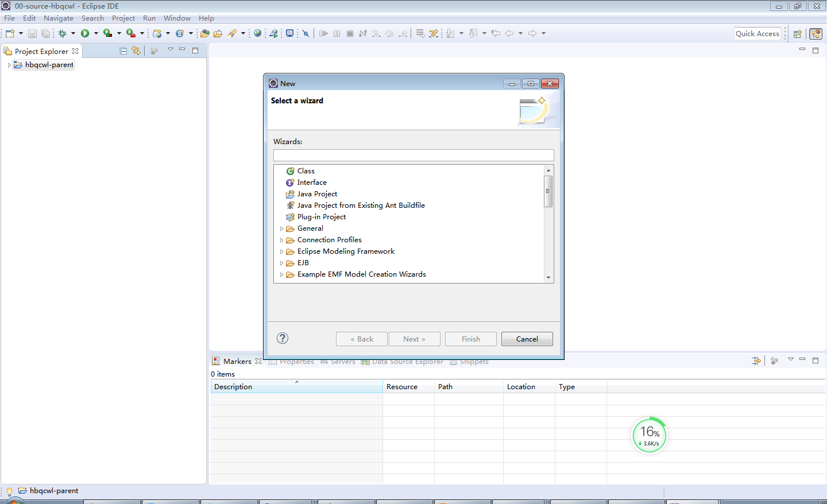Open Project Explorer View Menu triangle
The width and height of the screenshot is (827, 504).
[171, 49]
